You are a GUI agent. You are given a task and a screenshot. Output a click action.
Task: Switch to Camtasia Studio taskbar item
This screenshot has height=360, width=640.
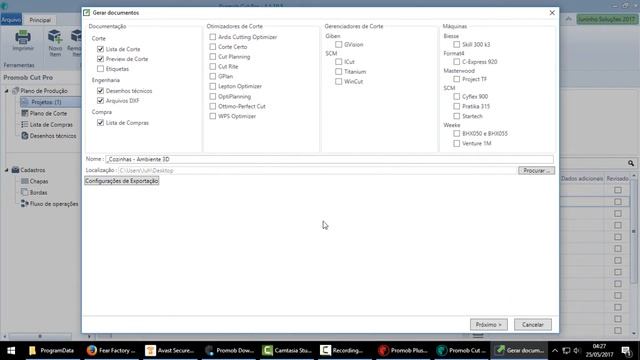coord(287,350)
